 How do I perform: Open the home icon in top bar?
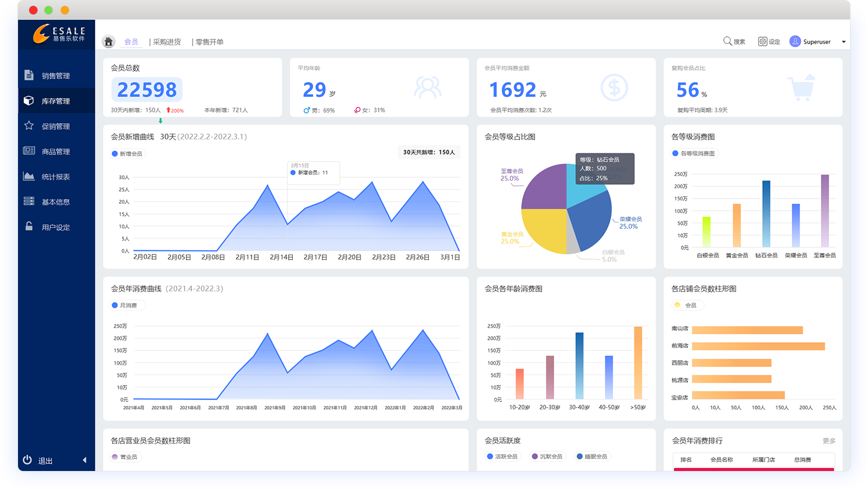[109, 41]
